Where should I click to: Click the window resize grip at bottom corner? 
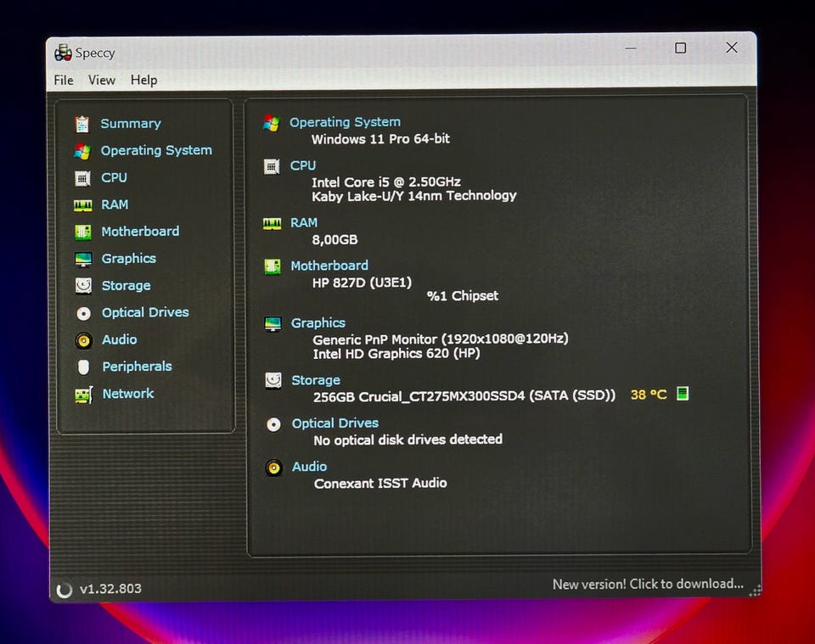point(756,591)
